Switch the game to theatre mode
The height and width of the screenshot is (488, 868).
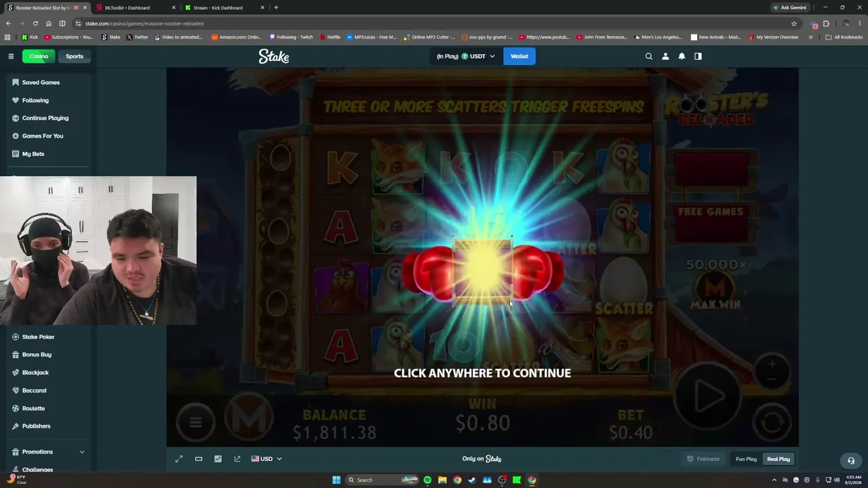tap(199, 459)
